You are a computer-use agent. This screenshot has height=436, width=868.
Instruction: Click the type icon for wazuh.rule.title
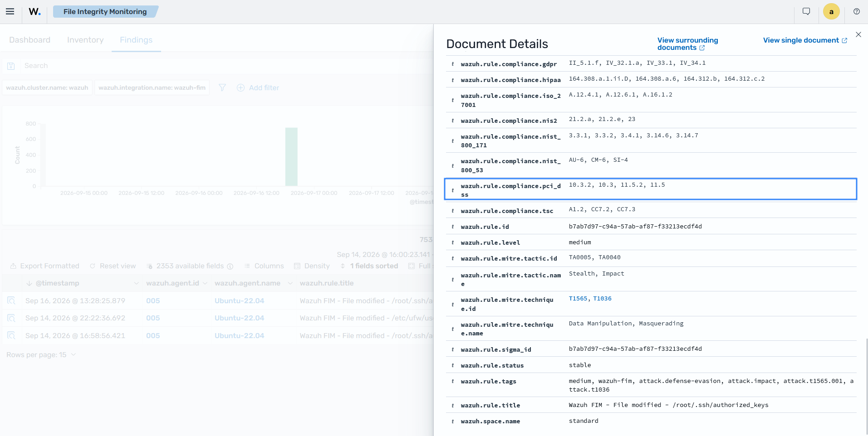453,405
